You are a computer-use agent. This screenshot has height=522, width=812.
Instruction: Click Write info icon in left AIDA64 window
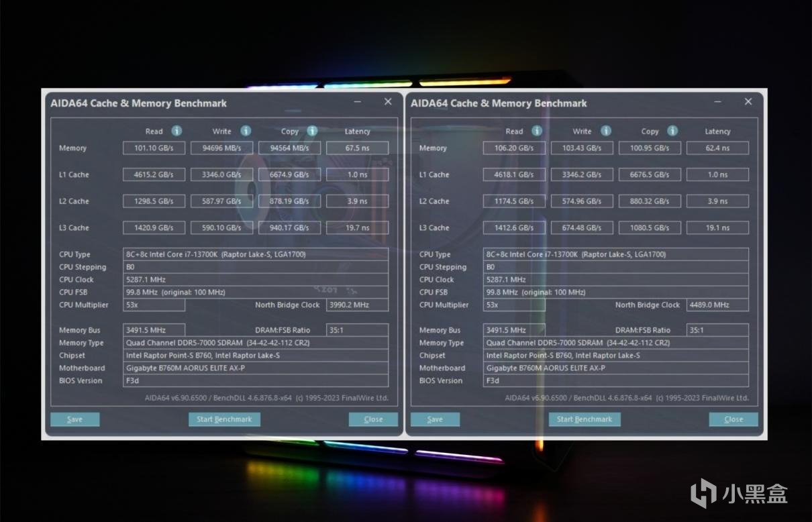click(x=246, y=131)
